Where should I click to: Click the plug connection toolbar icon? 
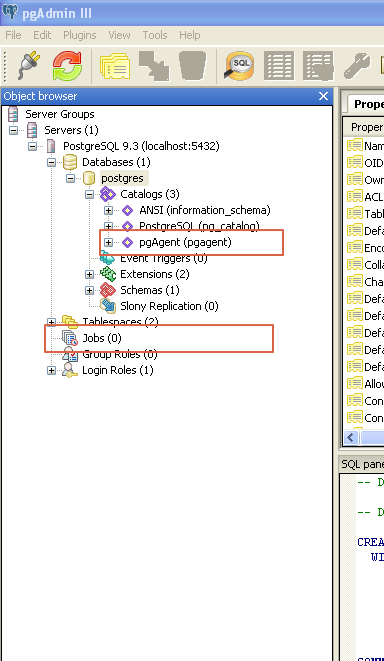pos(28,65)
